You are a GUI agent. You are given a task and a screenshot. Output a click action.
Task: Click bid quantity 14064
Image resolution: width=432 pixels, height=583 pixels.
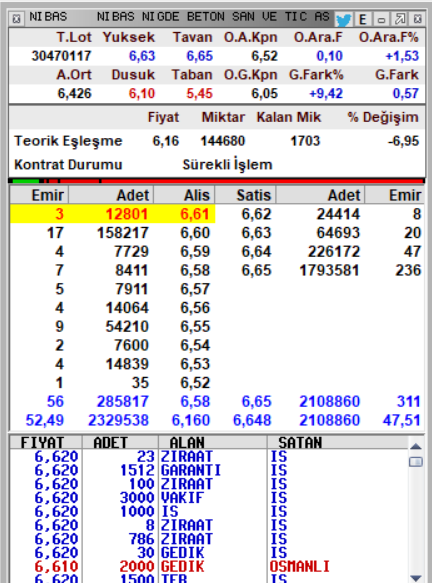point(127,308)
